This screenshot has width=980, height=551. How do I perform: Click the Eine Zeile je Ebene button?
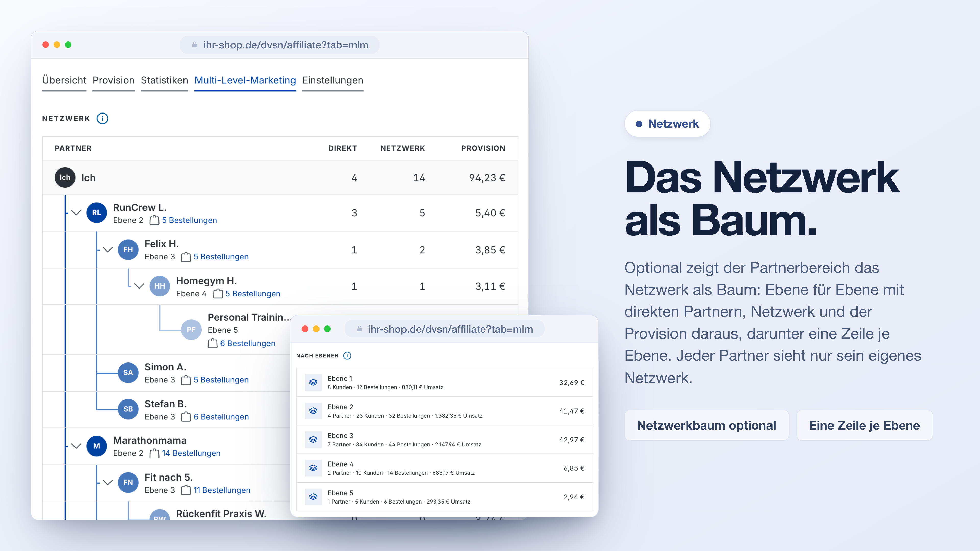pos(864,425)
